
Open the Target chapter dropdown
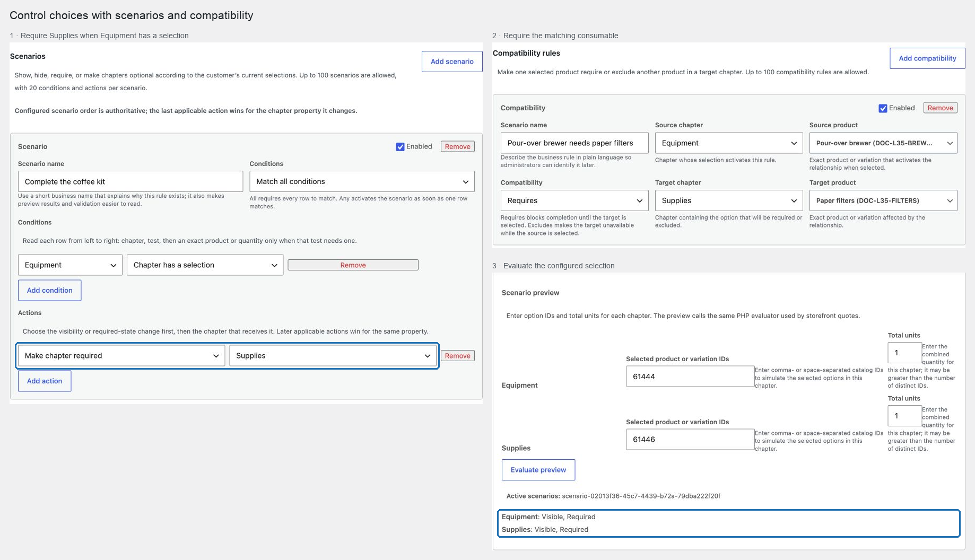[x=728, y=200]
